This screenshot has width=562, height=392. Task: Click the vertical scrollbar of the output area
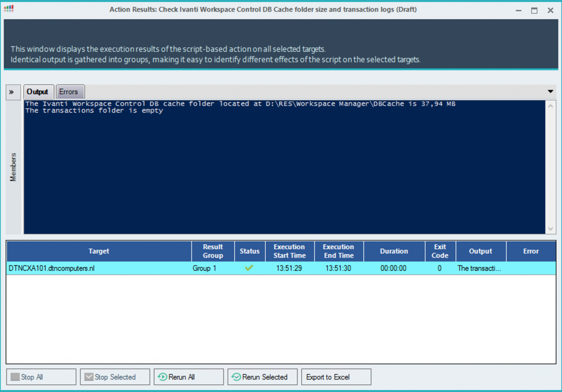[x=550, y=165]
